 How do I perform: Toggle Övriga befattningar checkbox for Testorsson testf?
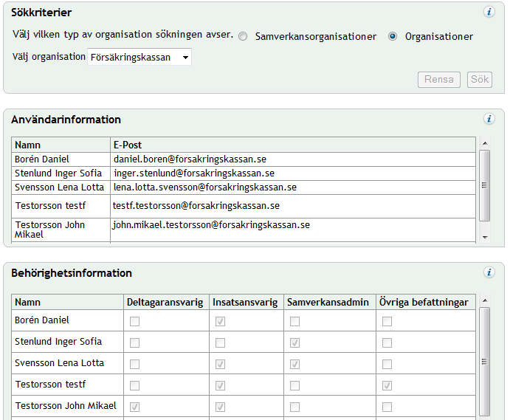point(387,385)
